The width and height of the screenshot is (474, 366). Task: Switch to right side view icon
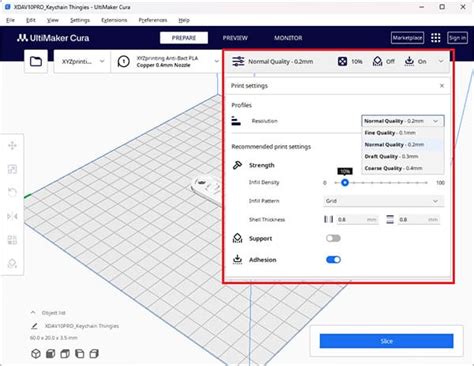pos(94,354)
